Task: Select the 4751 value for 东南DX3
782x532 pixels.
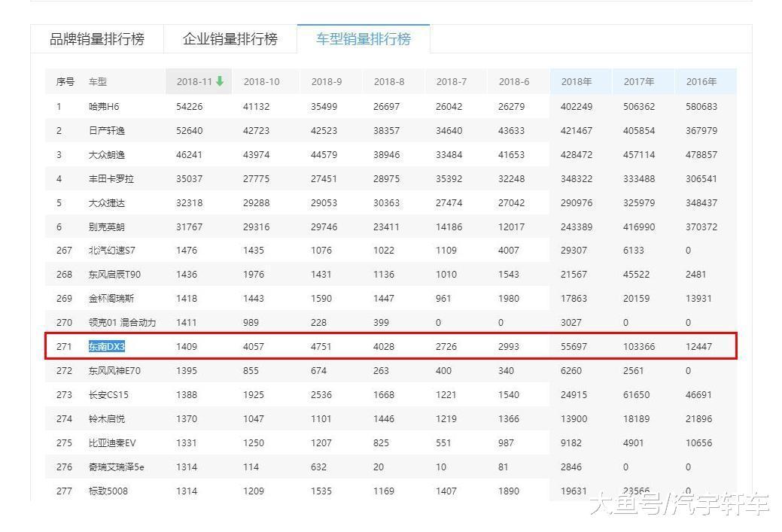Action: (321, 347)
